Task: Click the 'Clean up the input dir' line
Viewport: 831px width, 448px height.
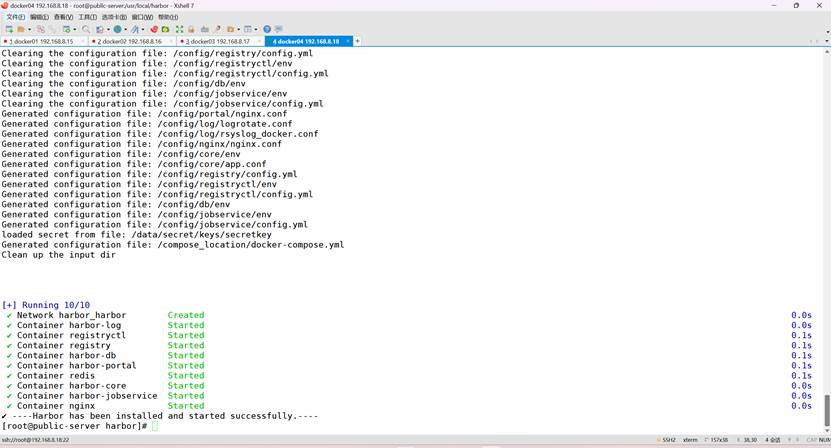Action: (x=58, y=254)
